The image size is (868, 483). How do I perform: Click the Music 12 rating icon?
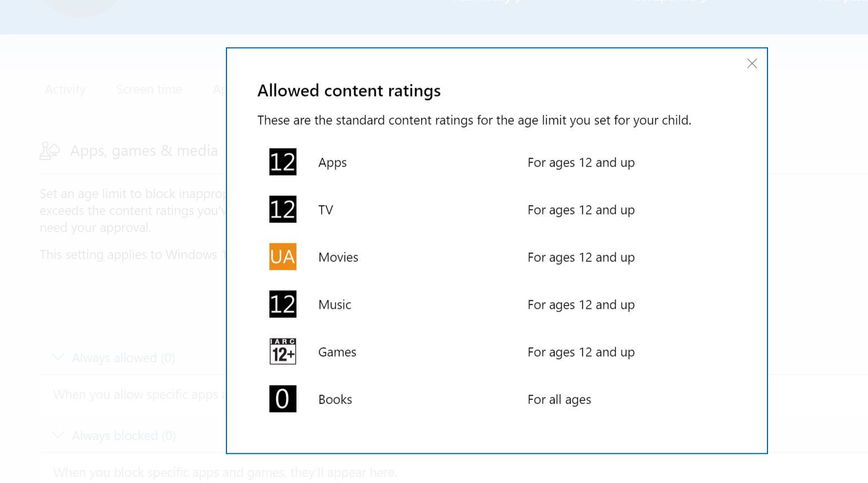coord(282,304)
